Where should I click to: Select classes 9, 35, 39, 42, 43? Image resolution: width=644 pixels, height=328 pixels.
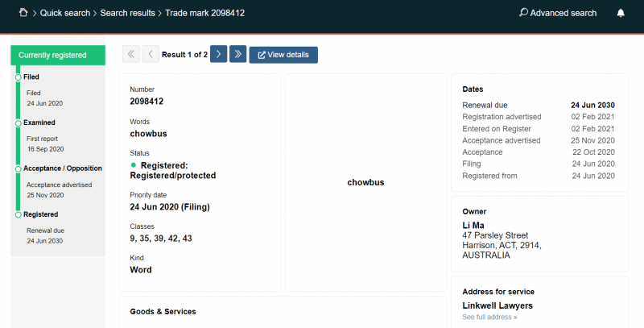[161, 239]
